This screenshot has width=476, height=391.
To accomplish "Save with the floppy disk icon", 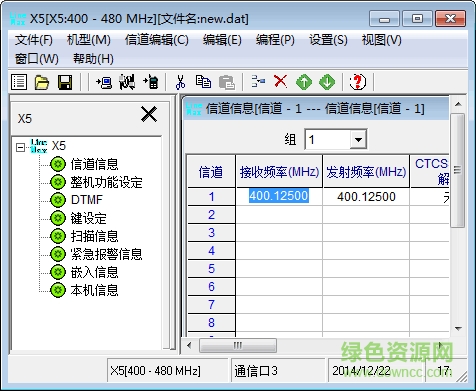I will point(65,82).
